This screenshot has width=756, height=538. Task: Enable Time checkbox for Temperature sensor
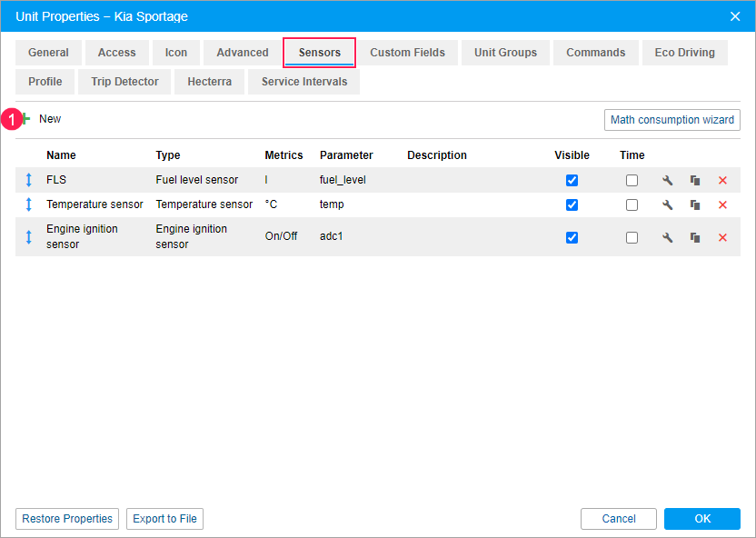pyautogui.click(x=632, y=205)
